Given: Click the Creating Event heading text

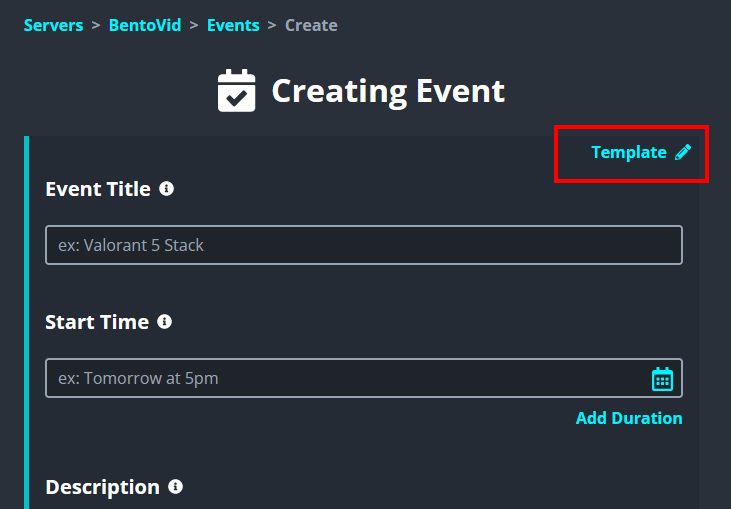Looking at the screenshot, I should (x=388, y=91).
